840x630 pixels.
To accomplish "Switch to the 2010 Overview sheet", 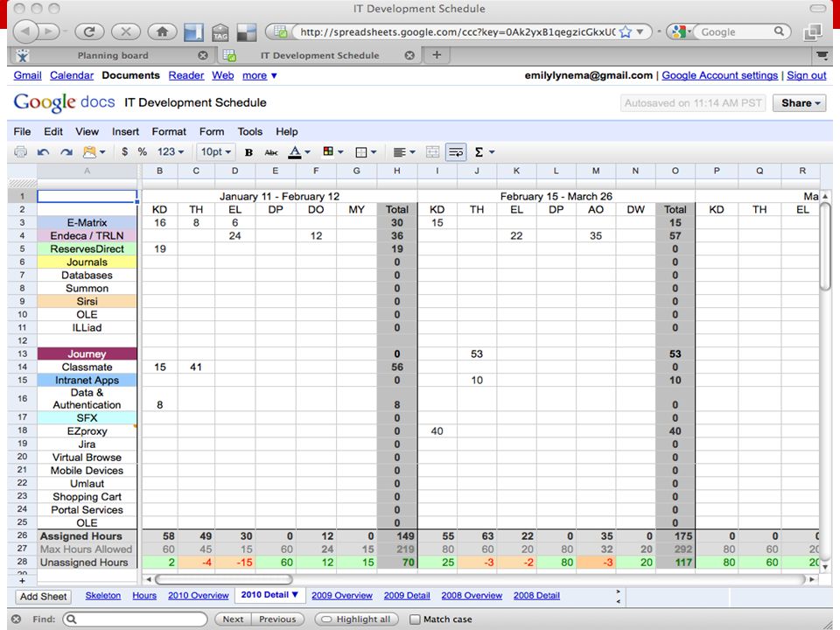I will [199, 595].
